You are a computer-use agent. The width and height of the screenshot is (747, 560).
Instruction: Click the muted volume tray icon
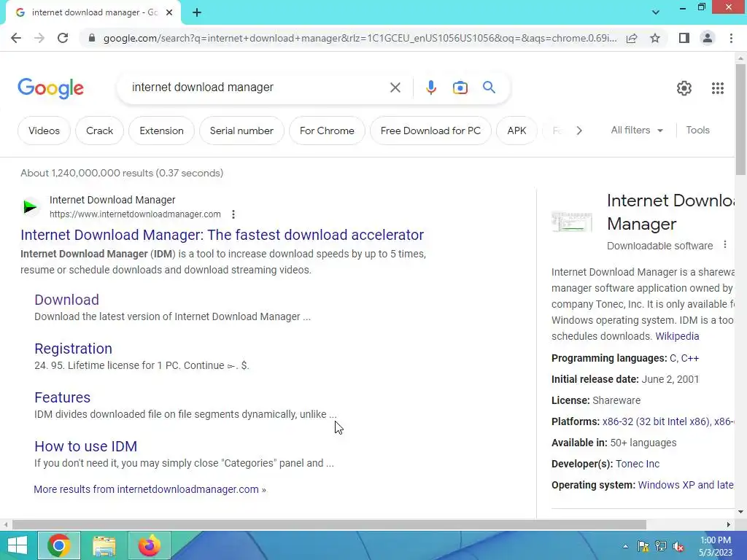pos(678,546)
